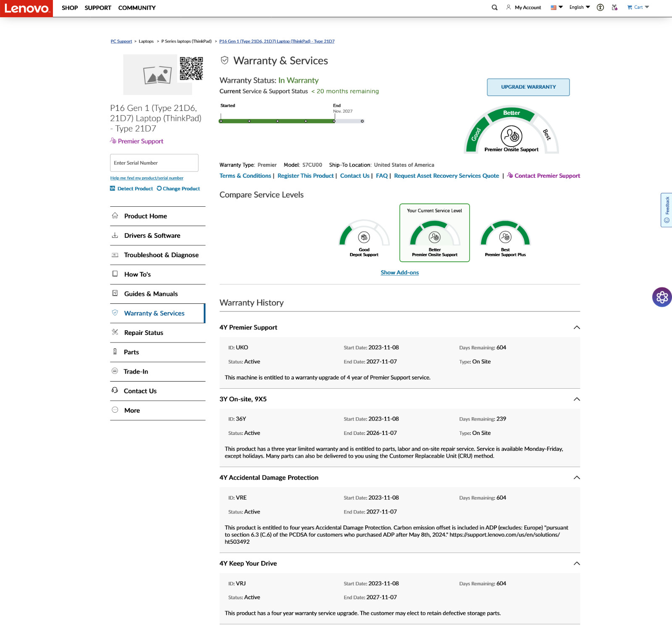Open the shopping Cart icon
The image size is (672, 632).
point(630,8)
